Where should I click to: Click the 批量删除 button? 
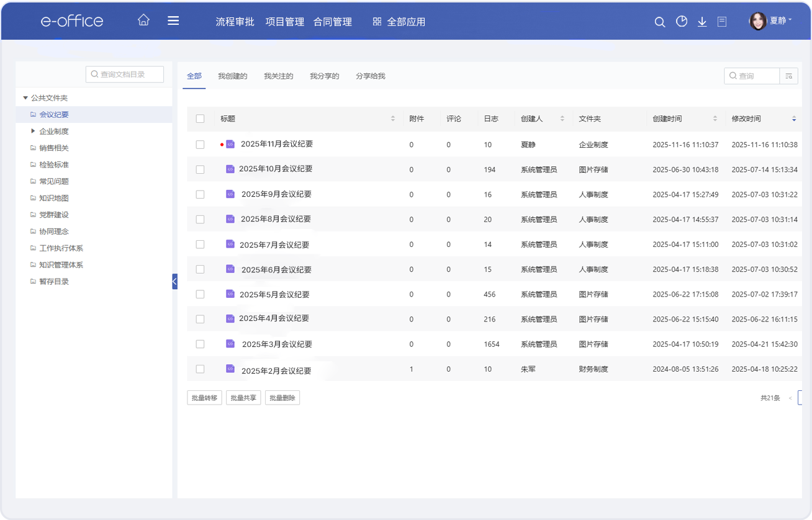pyautogui.click(x=282, y=398)
